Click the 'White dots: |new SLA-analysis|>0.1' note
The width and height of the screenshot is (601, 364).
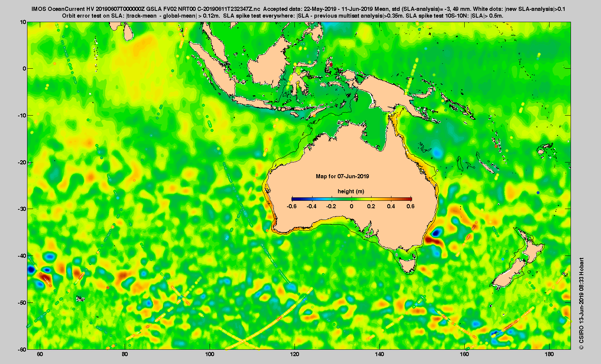(519, 9)
